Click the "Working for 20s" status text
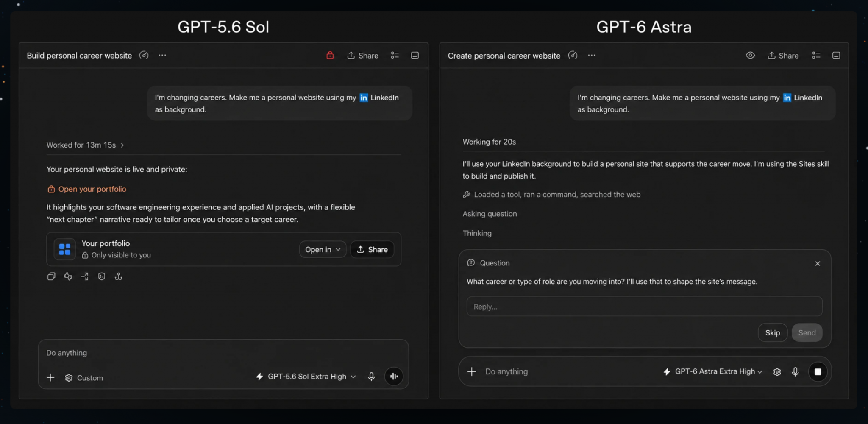868x424 pixels. tap(489, 142)
